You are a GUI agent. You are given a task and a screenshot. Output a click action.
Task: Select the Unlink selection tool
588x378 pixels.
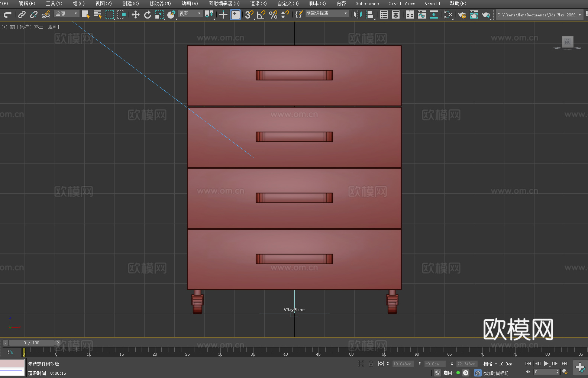[x=34, y=14]
